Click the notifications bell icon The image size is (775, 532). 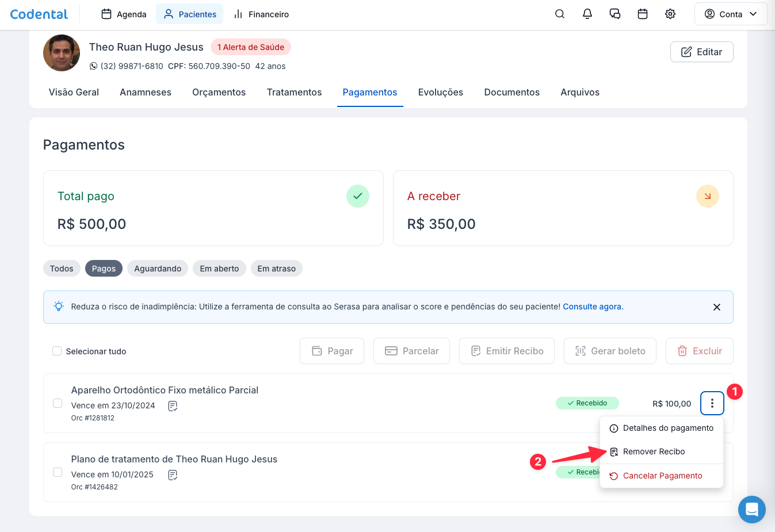(587, 14)
